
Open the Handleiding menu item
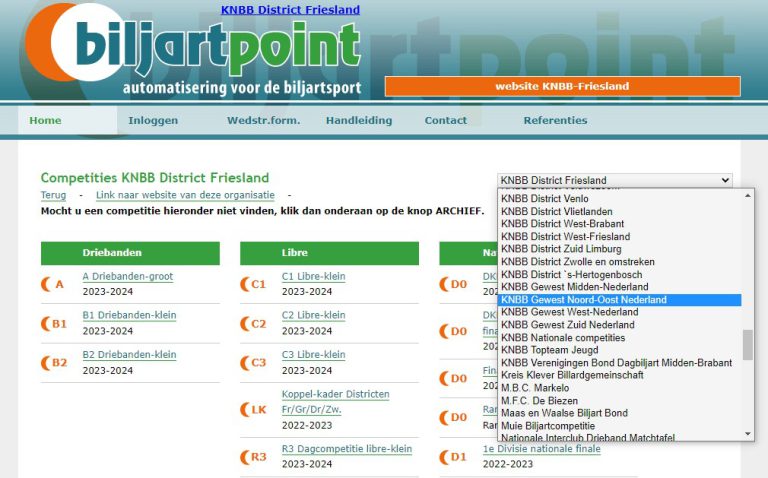tap(359, 120)
